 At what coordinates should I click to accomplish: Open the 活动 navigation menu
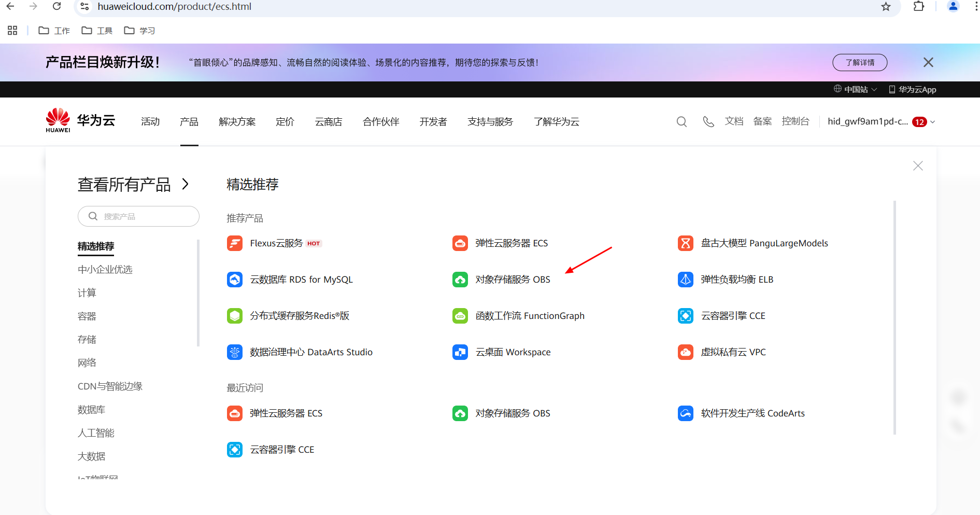[x=150, y=122]
